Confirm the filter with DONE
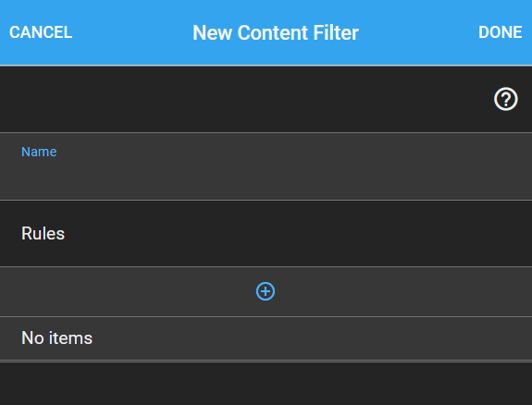Viewport: 532px width, 405px height. [x=501, y=32]
